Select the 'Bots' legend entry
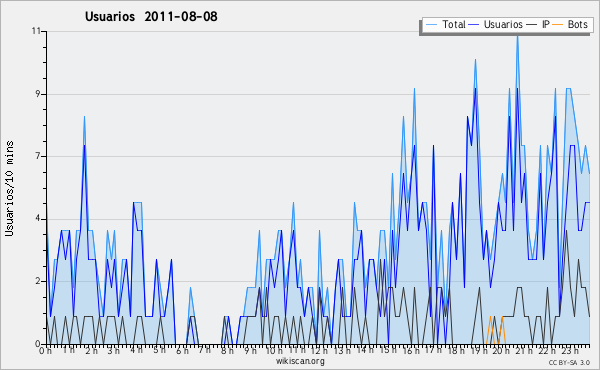Viewport: 600px width, 370px height. pyautogui.click(x=577, y=24)
